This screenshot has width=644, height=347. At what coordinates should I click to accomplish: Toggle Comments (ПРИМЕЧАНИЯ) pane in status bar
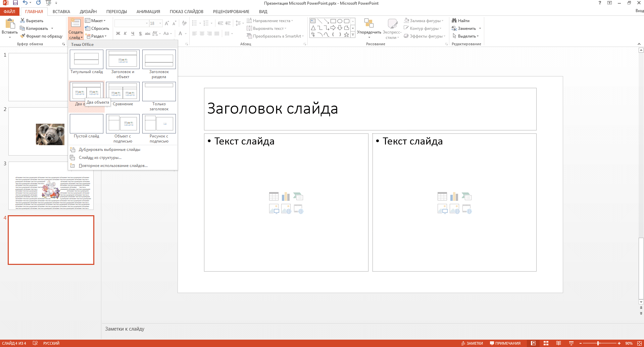(505, 343)
